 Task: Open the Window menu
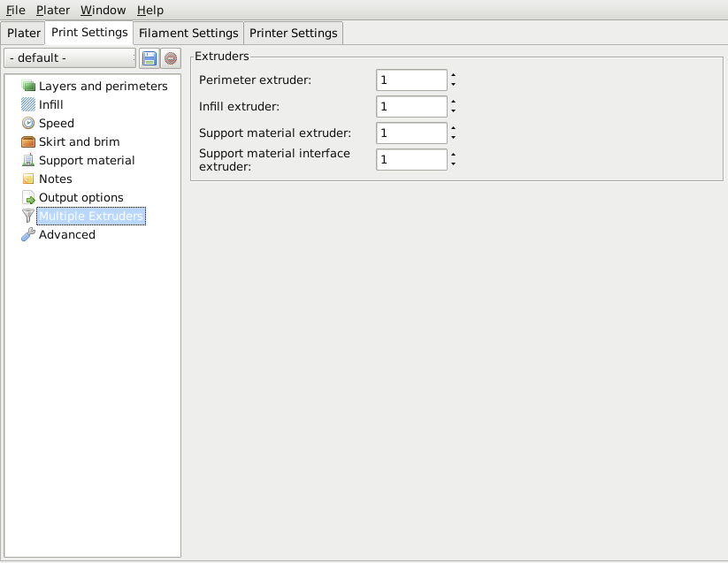pos(103,11)
